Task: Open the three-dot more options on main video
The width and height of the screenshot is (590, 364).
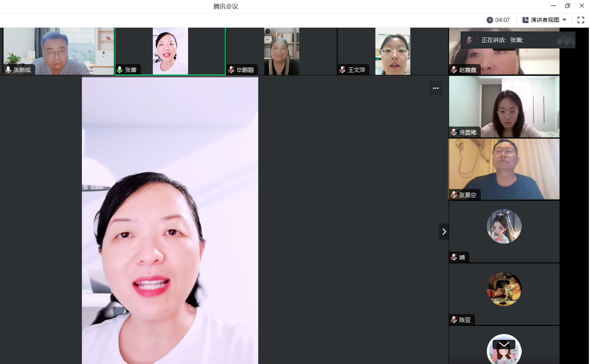Action: (436, 88)
